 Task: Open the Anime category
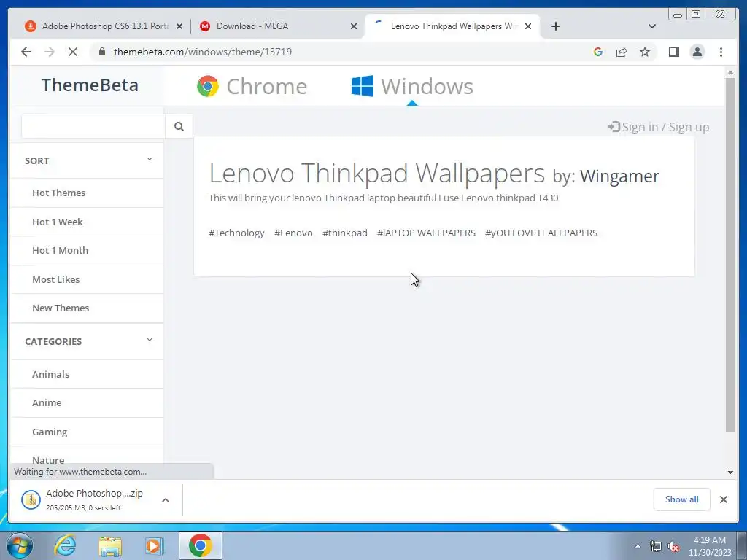point(47,402)
